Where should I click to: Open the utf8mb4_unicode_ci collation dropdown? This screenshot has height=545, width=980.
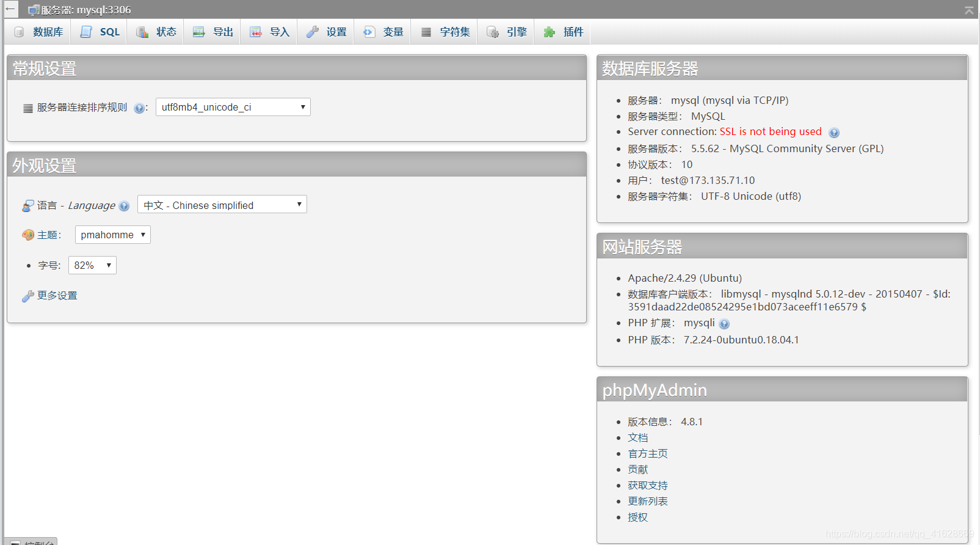point(233,107)
